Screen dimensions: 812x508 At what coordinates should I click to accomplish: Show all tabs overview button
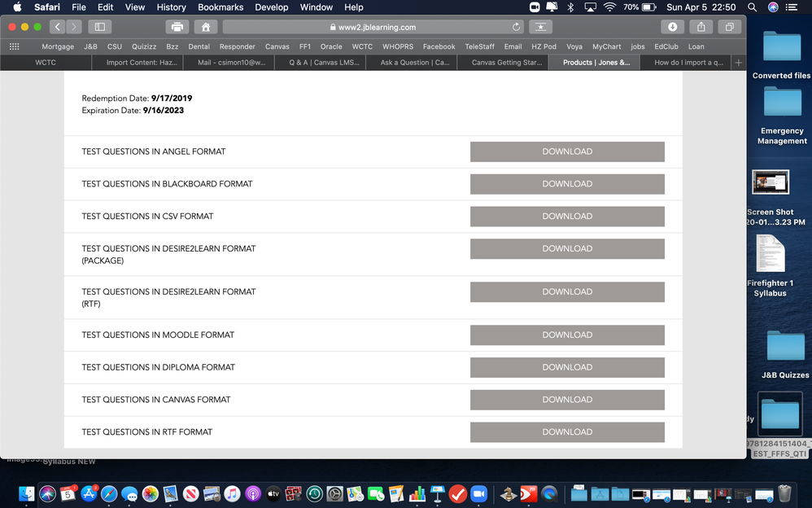pos(729,27)
